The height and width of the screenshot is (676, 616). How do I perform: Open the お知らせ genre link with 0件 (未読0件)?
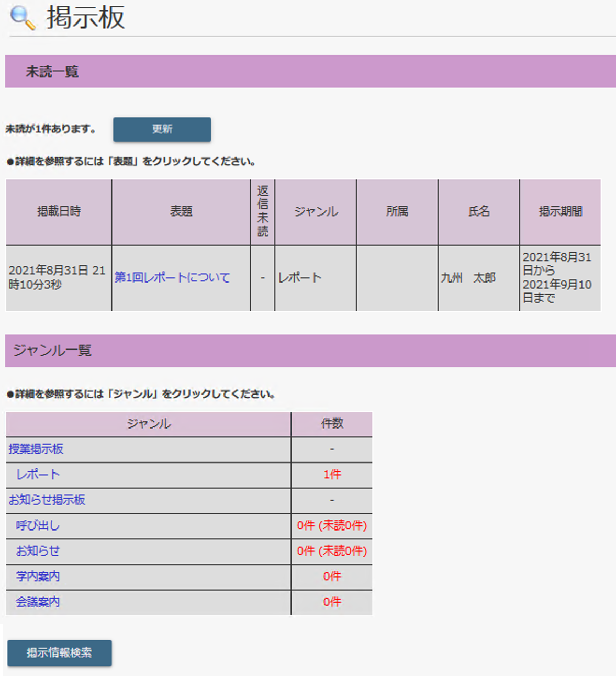38,551
